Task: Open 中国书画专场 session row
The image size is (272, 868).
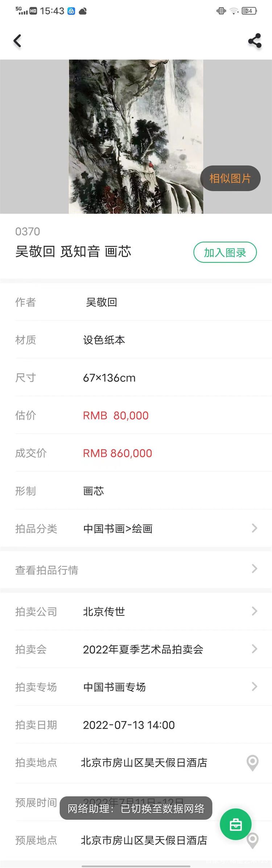Action: click(136, 687)
